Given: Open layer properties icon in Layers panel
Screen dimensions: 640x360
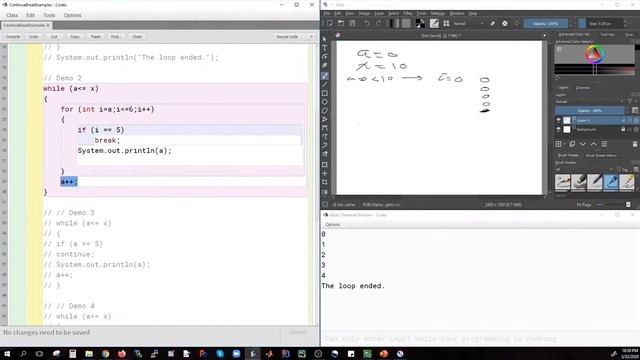Looking at the screenshot, I should [x=604, y=144].
